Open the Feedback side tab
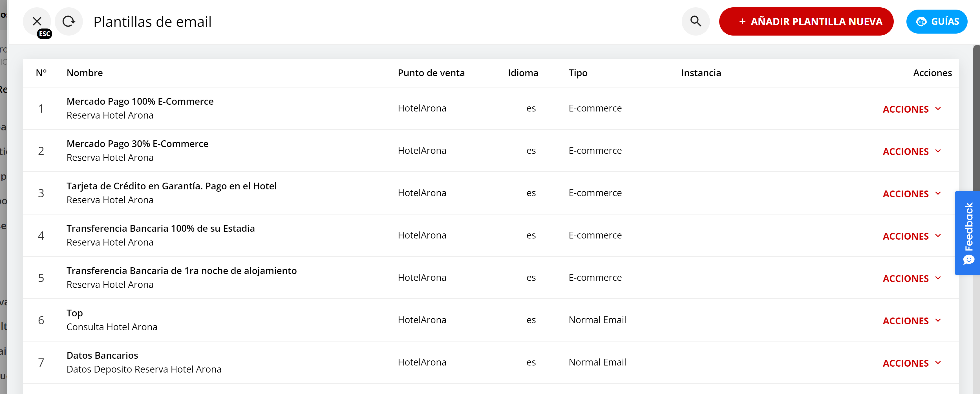 tap(968, 233)
